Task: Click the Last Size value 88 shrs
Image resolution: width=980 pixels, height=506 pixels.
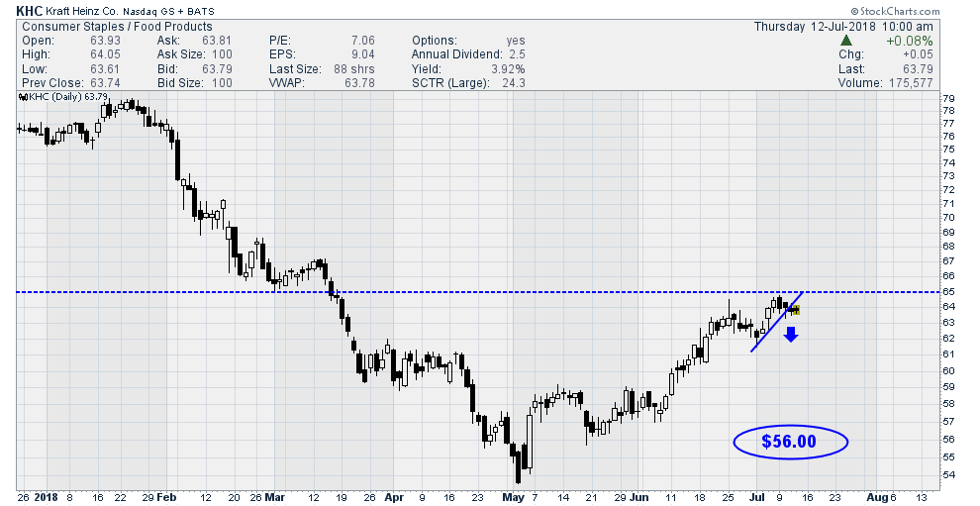Action: click(353, 68)
